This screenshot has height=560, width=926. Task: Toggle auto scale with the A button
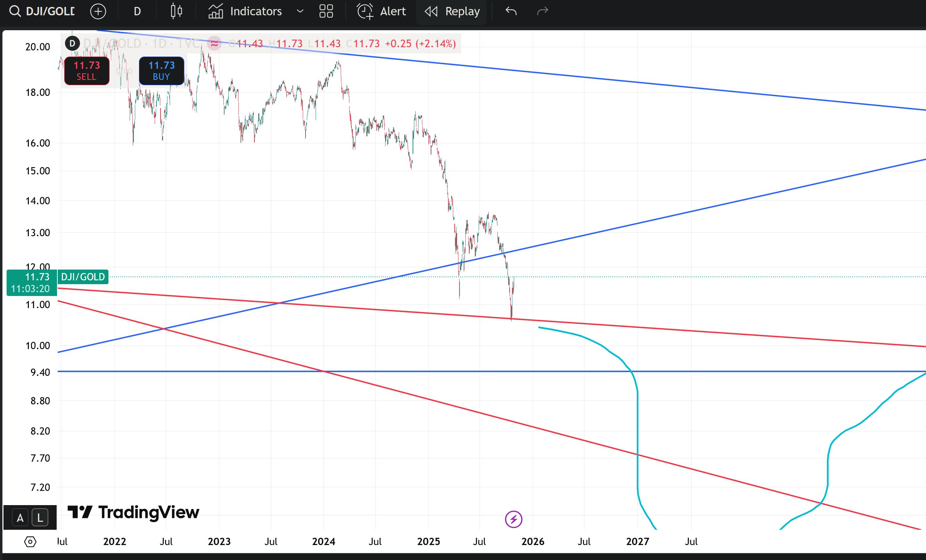[20, 518]
